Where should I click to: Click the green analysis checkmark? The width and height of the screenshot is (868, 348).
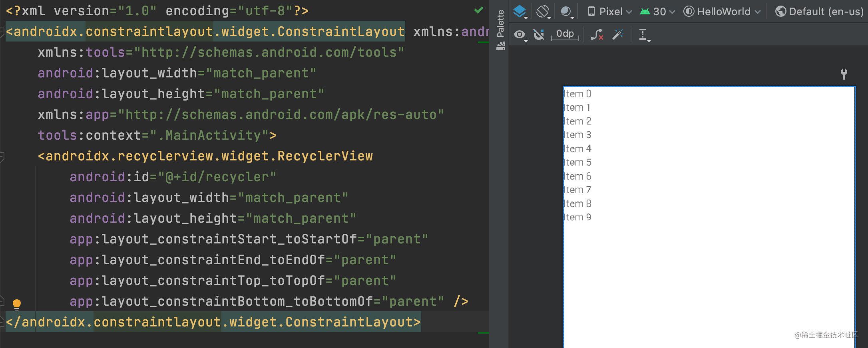[479, 10]
